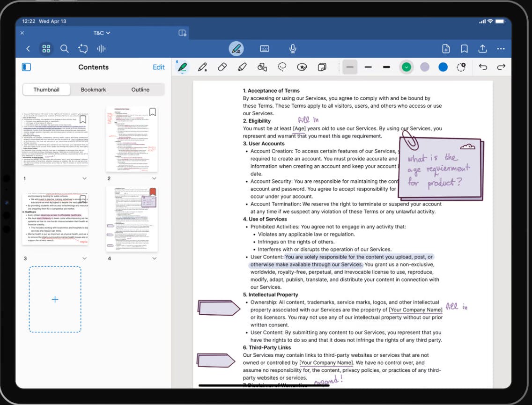Viewport: 532px width, 405px height.
Task: Select the pencil tool
Action: [x=203, y=67]
